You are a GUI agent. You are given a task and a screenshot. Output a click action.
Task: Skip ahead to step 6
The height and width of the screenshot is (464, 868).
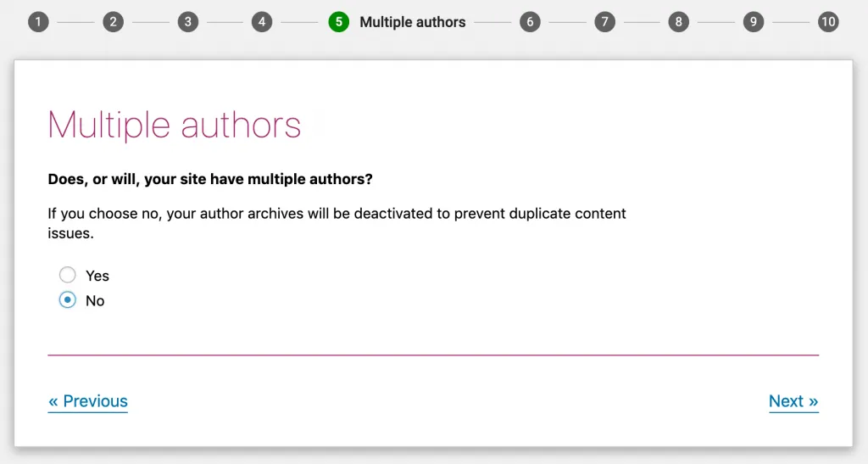(x=530, y=22)
